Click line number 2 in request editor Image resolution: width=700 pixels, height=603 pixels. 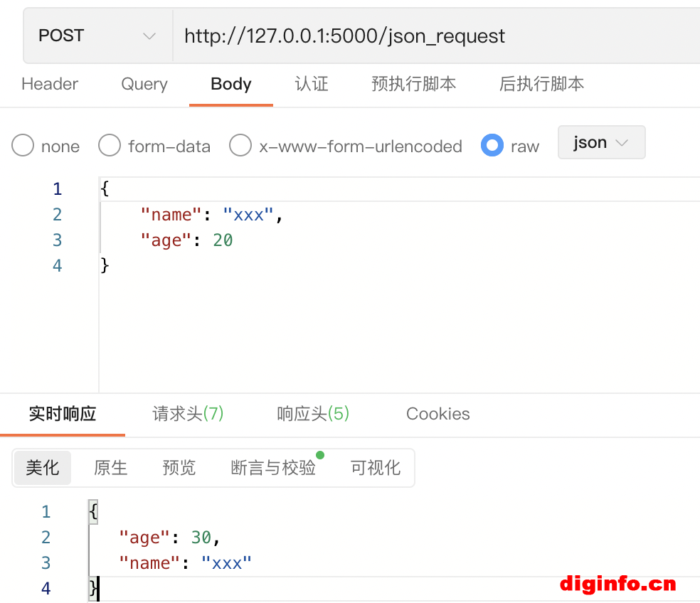57,215
